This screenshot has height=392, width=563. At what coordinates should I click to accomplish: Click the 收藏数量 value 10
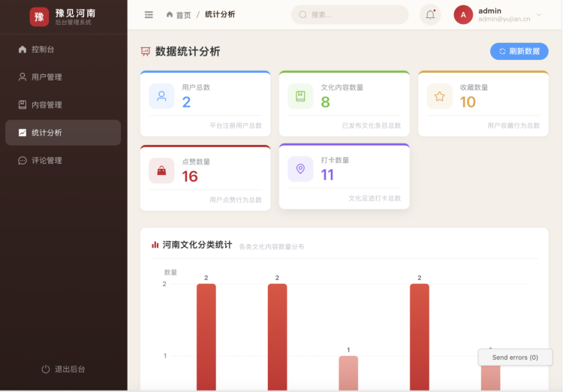tap(468, 102)
